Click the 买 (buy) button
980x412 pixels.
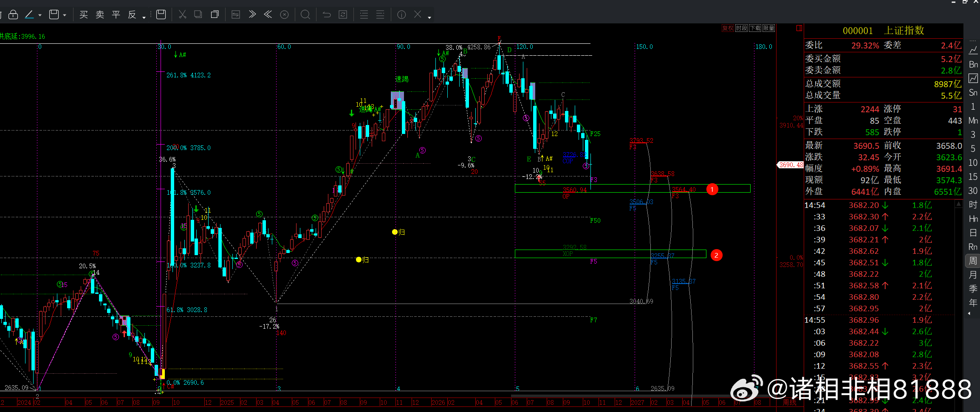pyautogui.click(x=84, y=15)
